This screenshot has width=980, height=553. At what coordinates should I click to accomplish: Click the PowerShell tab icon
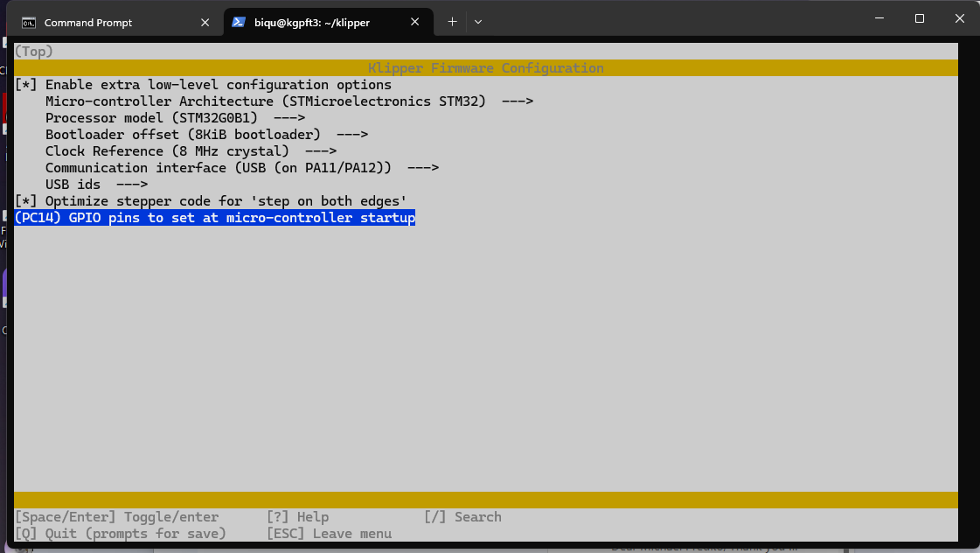[238, 22]
